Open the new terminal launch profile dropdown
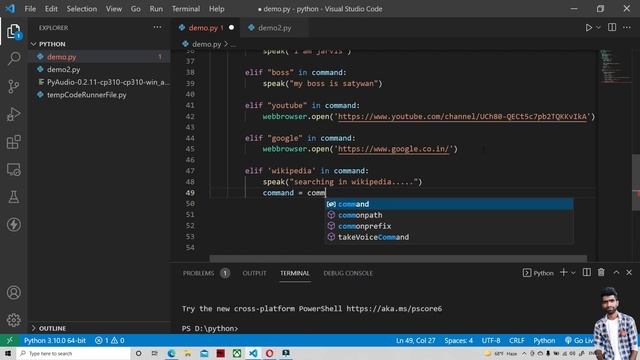The width and height of the screenshot is (640, 360). click(x=573, y=273)
